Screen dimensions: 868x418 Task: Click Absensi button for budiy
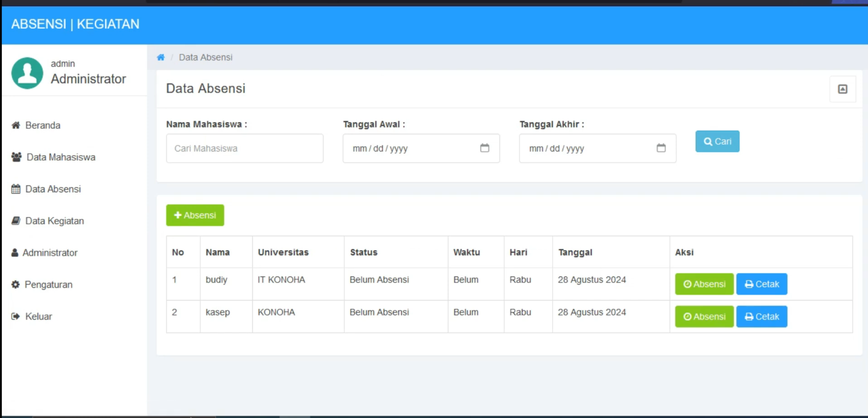tap(704, 284)
